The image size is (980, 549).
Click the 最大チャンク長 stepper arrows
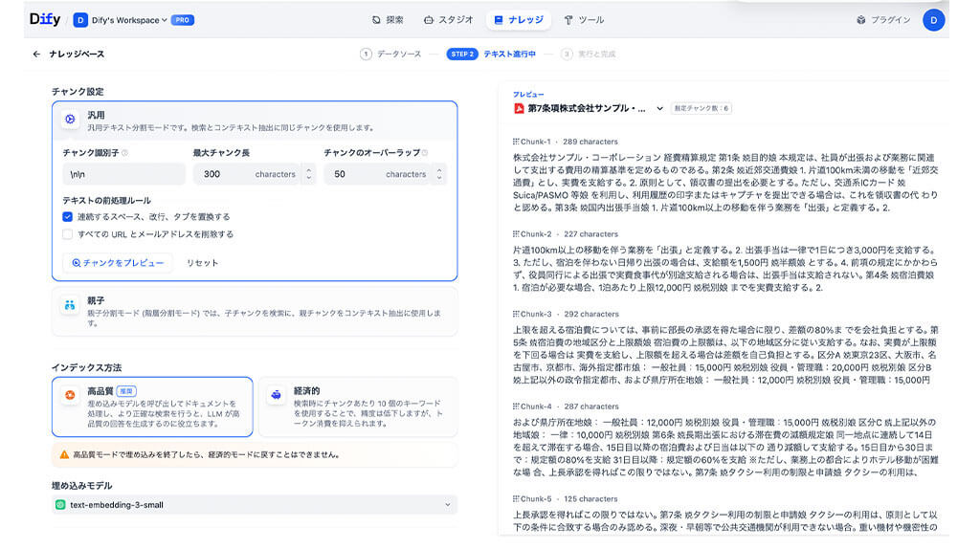coord(307,174)
